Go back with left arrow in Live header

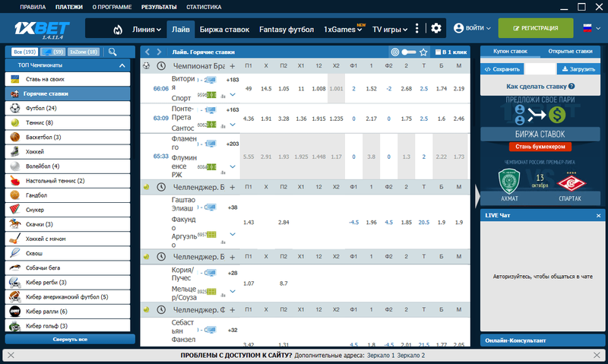point(147,52)
